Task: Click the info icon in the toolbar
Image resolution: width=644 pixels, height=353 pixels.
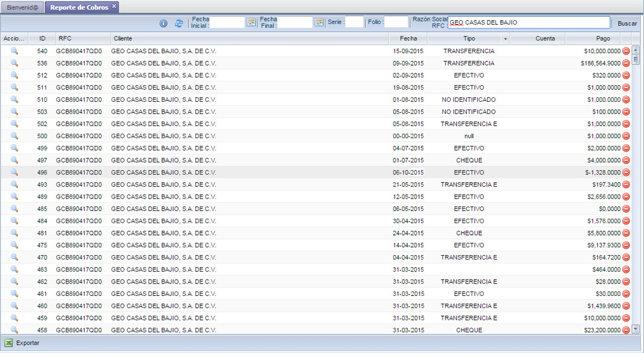Action: pos(163,23)
